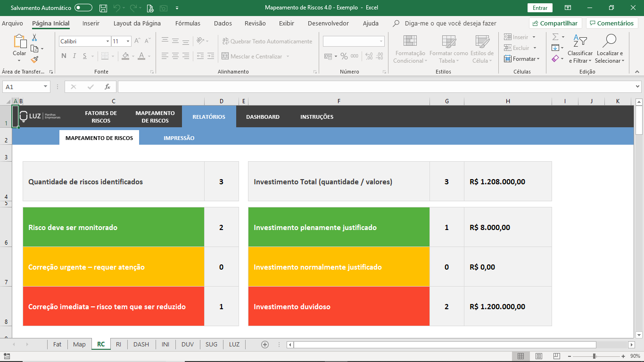Viewport: 644px width, 362px height.
Task: Click the AutoSum sigma icon
Action: click(555, 37)
